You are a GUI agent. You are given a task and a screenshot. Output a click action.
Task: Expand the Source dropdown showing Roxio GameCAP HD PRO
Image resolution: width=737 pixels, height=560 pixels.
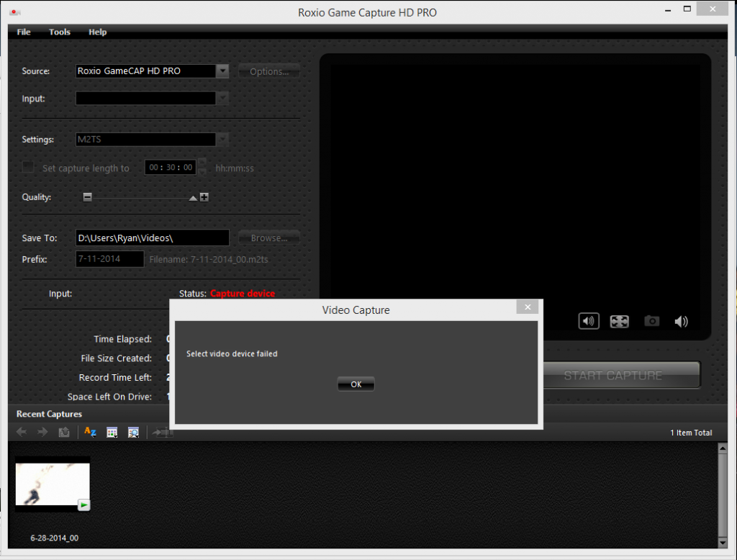(x=222, y=71)
